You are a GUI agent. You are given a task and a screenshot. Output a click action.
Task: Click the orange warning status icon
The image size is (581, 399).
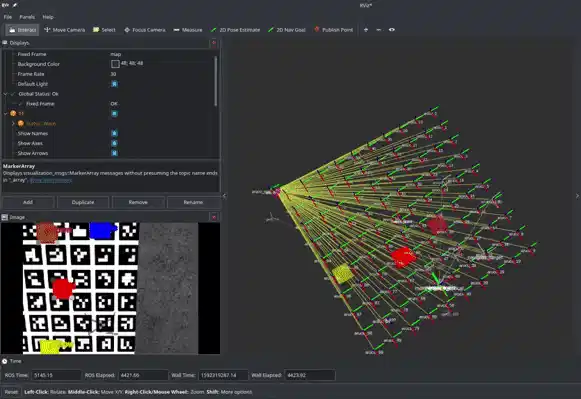click(21, 124)
